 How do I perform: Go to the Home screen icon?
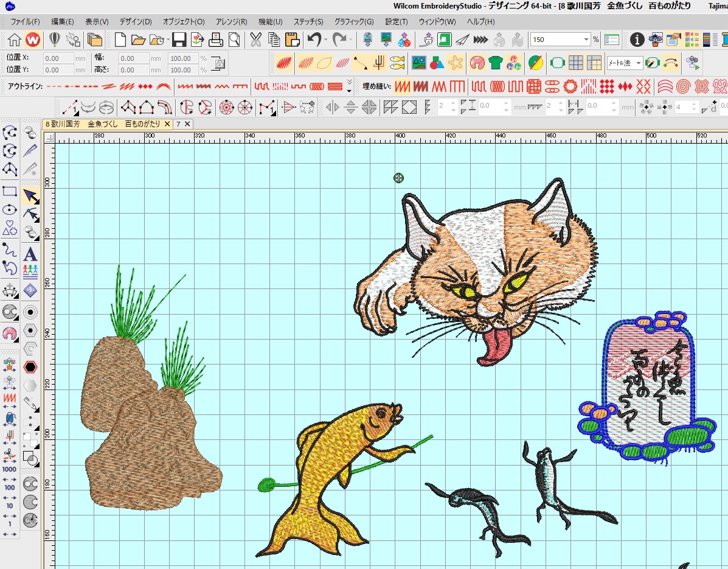coord(14,40)
